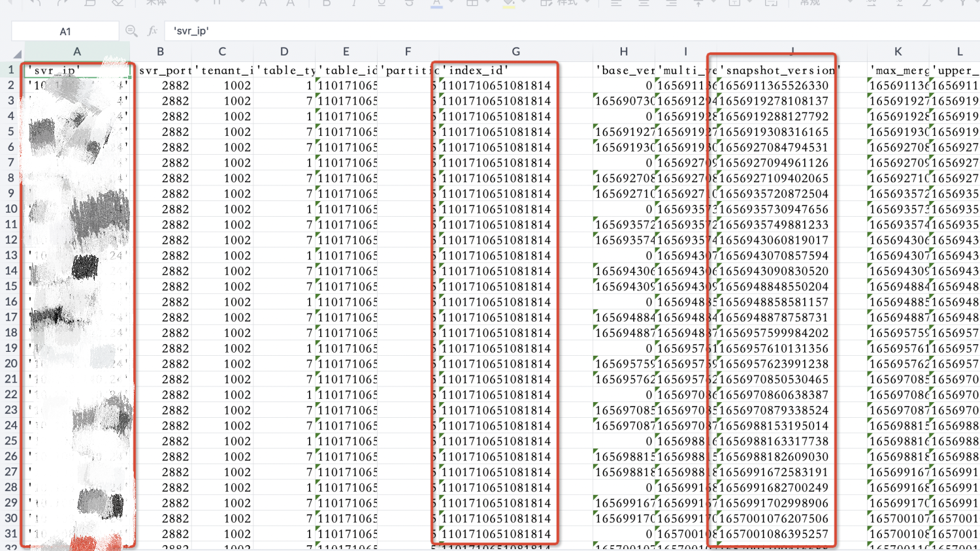
Task: Click the 2882 port cell in row 7
Action: point(161,163)
